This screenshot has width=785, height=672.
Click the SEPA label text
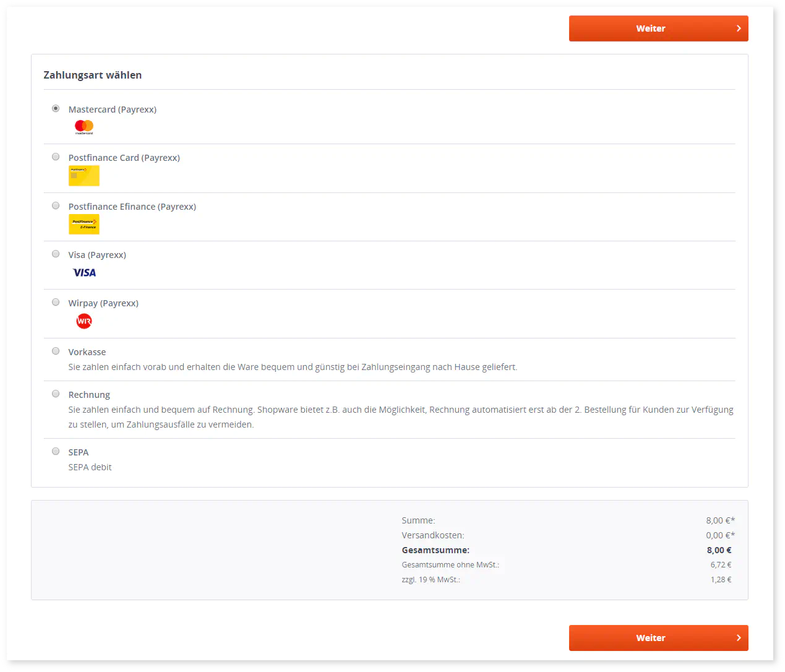pyautogui.click(x=79, y=452)
